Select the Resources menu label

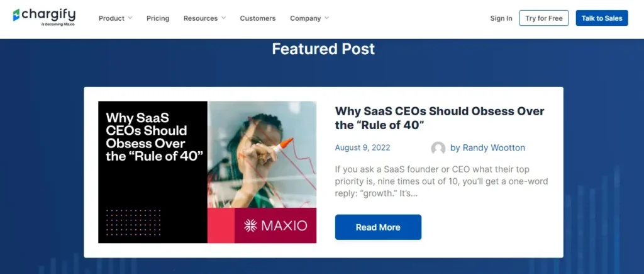coord(201,18)
